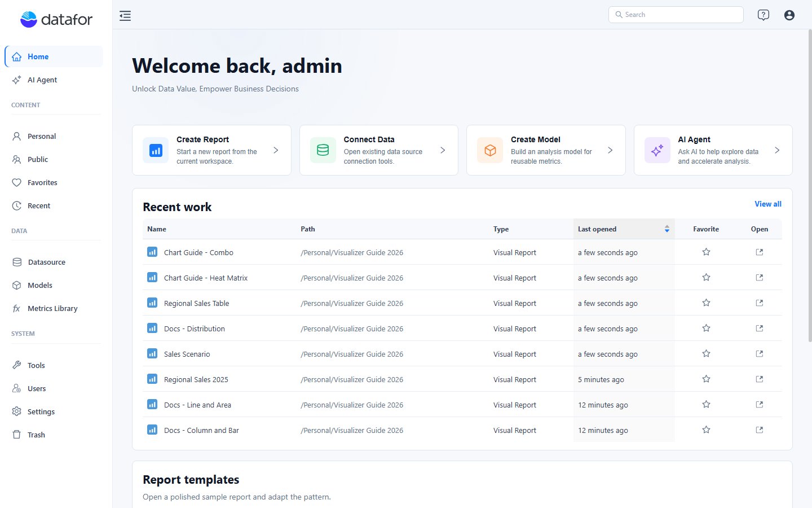The image size is (812, 508).
Task: Expand the Create Model card chevron
Action: (610, 150)
